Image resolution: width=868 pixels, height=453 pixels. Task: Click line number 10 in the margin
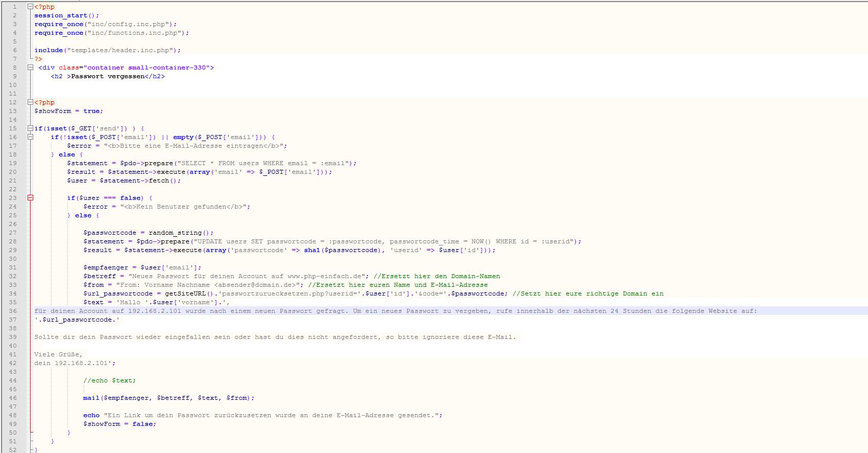point(13,85)
